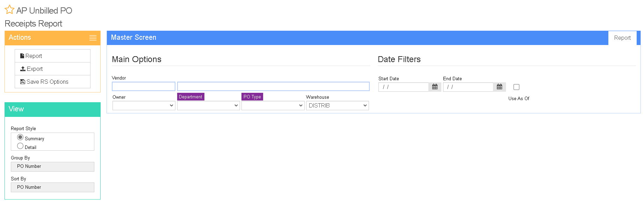Open the Sort By PO Number selector

click(52, 187)
